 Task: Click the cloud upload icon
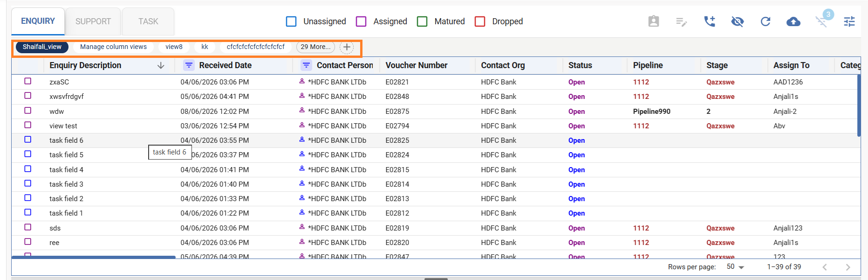(x=793, y=21)
